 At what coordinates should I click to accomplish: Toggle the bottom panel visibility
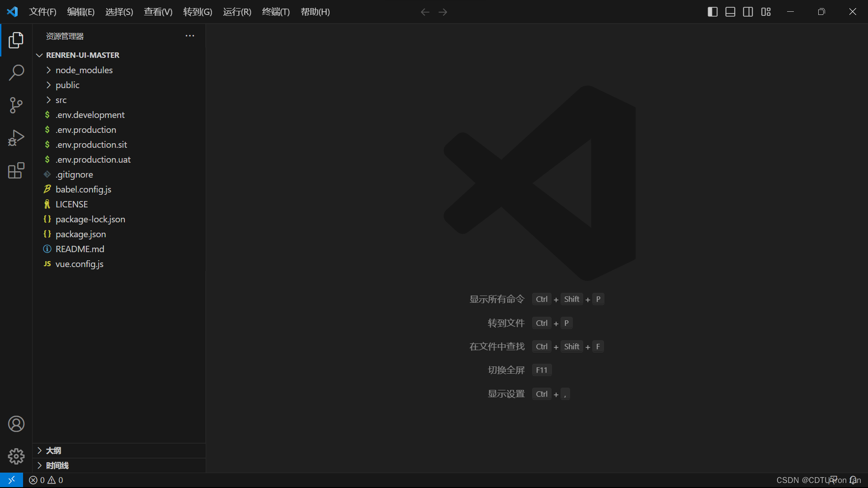click(730, 12)
